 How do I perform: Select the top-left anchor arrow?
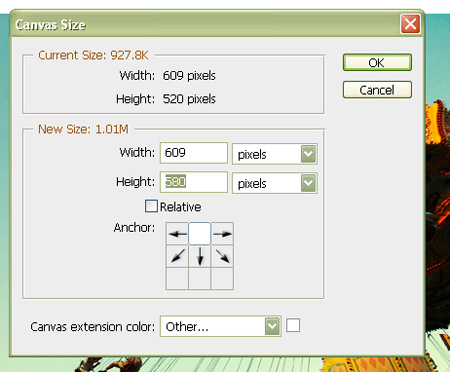point(177,234)
